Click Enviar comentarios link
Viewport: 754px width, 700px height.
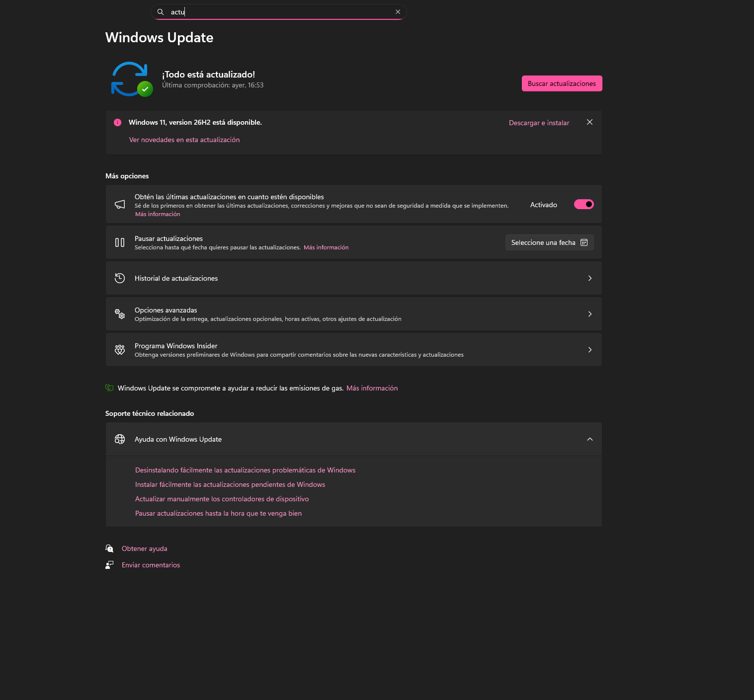click(151, 565)
